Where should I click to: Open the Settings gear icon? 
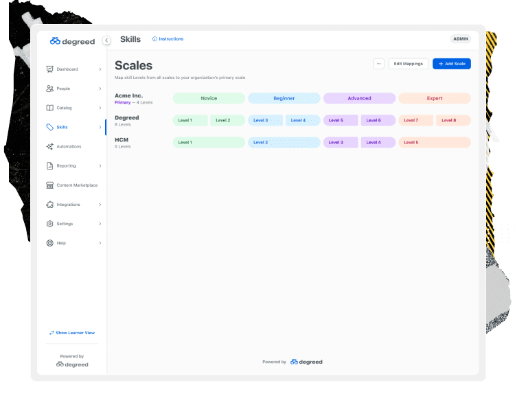[50, 224]
